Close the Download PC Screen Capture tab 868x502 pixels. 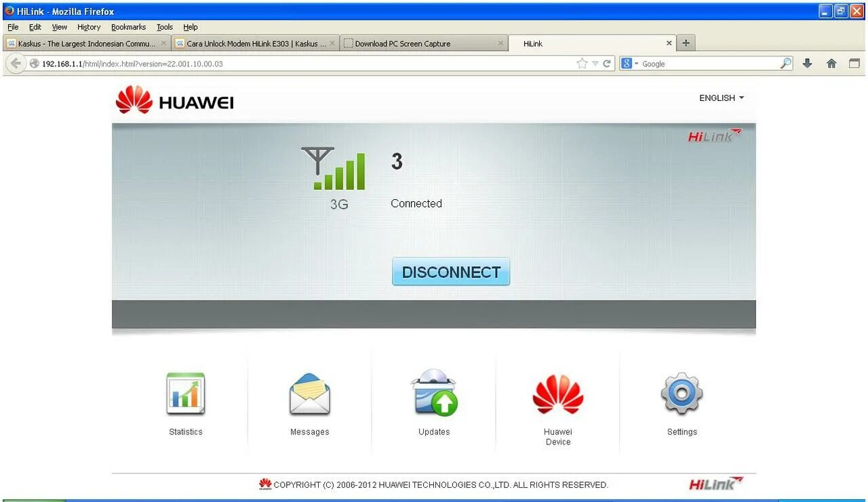tap(500, 43)
